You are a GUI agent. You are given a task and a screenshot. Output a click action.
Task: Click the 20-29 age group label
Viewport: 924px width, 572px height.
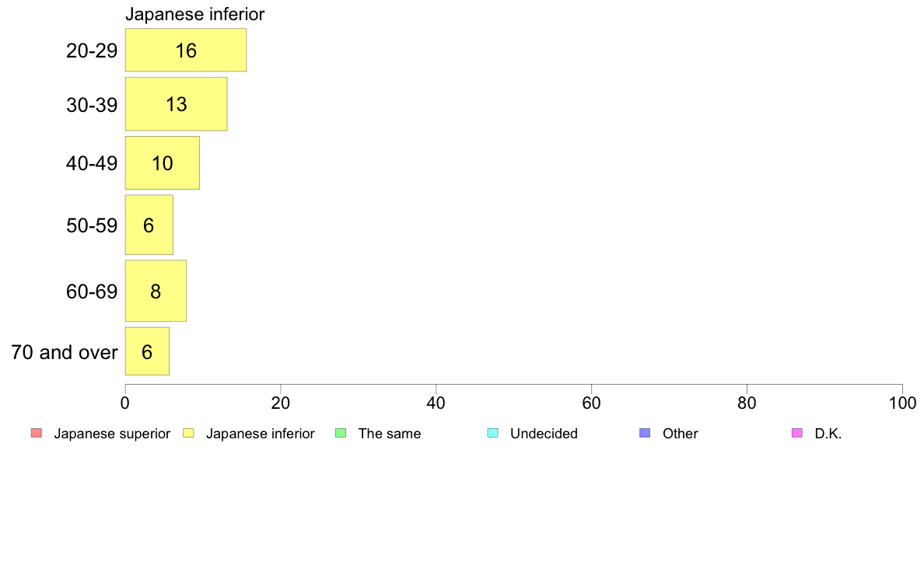click(92, 51)
